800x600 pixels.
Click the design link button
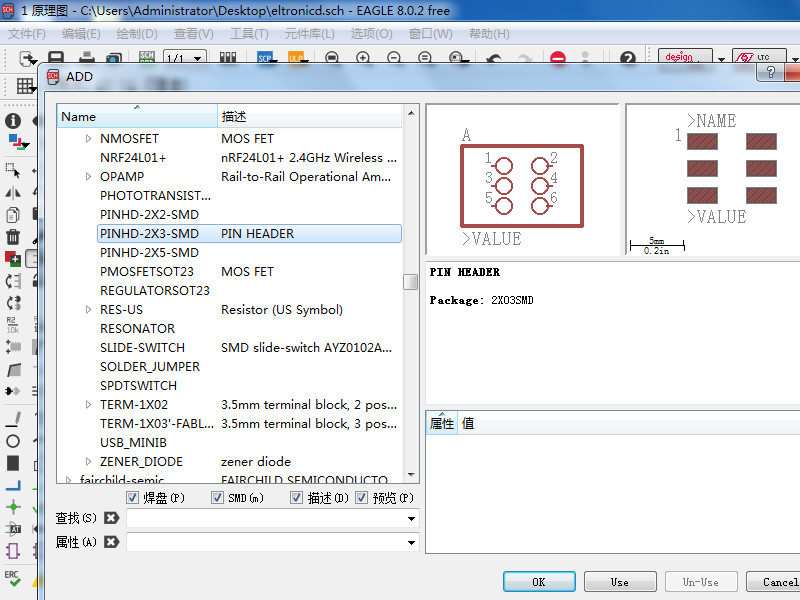tap(685, 57)
